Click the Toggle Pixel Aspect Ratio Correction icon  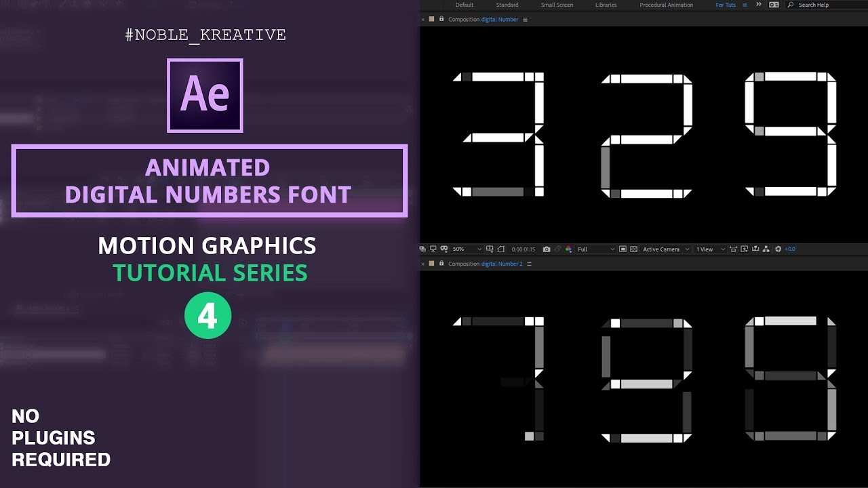[x=734, y=249]
